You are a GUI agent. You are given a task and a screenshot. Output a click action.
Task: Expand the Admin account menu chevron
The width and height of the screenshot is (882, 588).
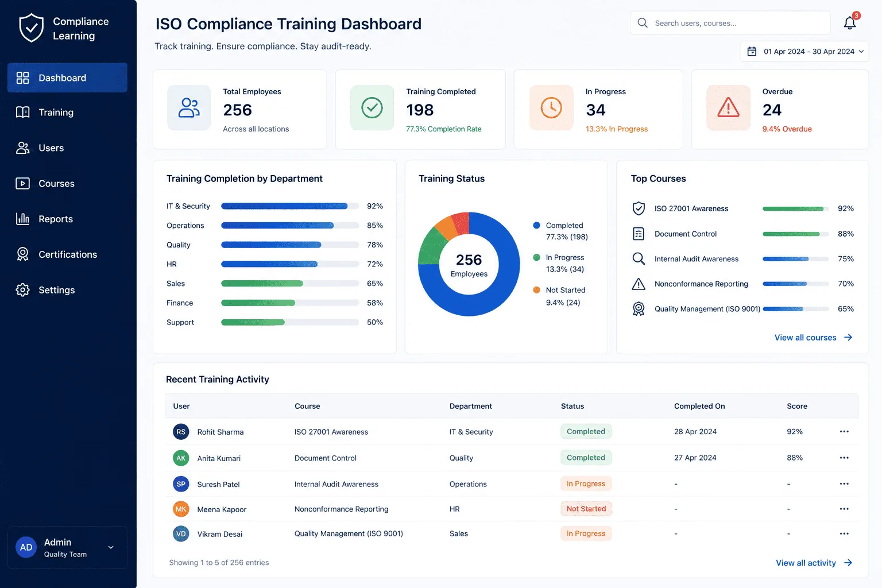pos(111,547)
